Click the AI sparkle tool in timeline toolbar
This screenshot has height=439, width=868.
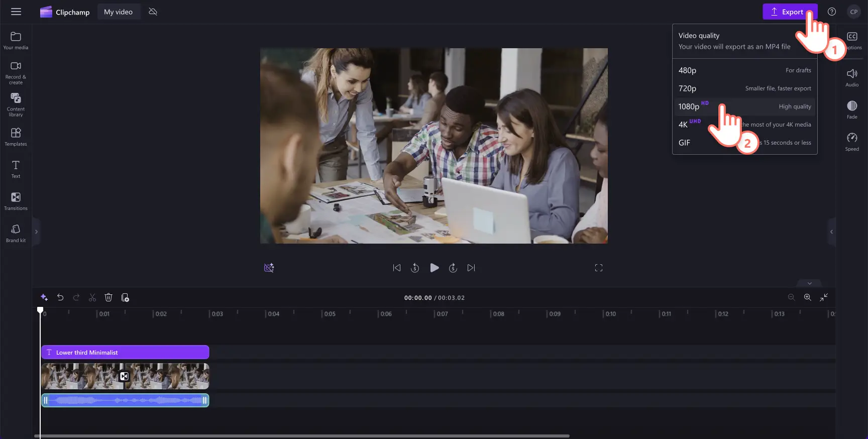coord(44,297)
